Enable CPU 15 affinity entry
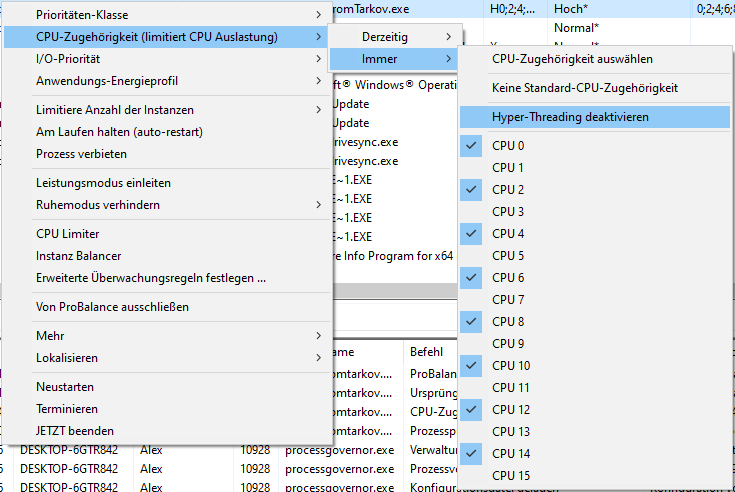The height and width of the screenshot is (492, 735). click(594, 476)
